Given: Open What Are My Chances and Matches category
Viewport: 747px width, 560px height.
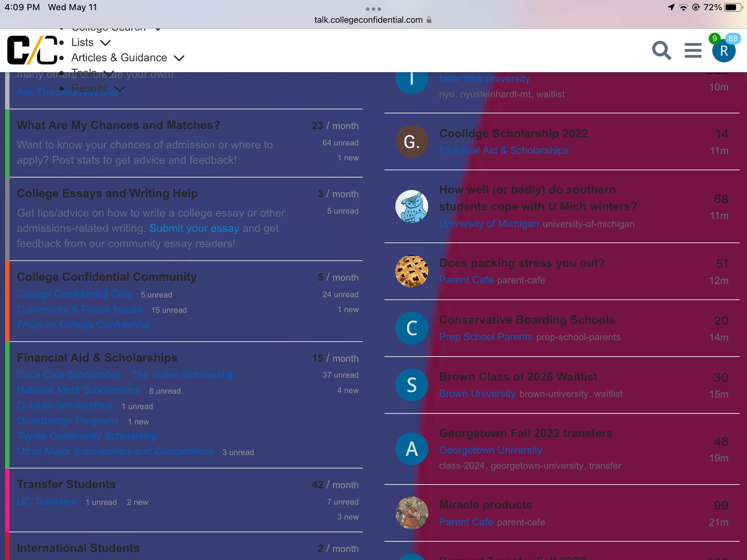Looking at the screenshot, I should tap(118, 125).
